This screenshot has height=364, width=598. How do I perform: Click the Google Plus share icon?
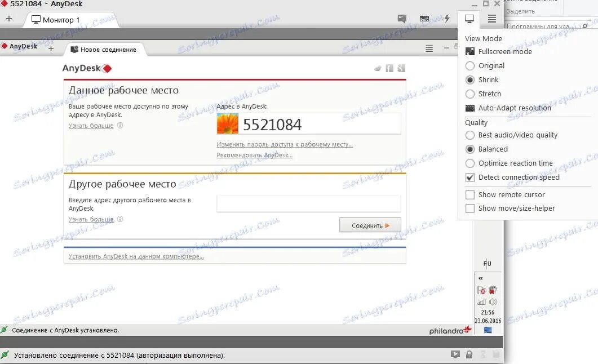tap(401, 68)
